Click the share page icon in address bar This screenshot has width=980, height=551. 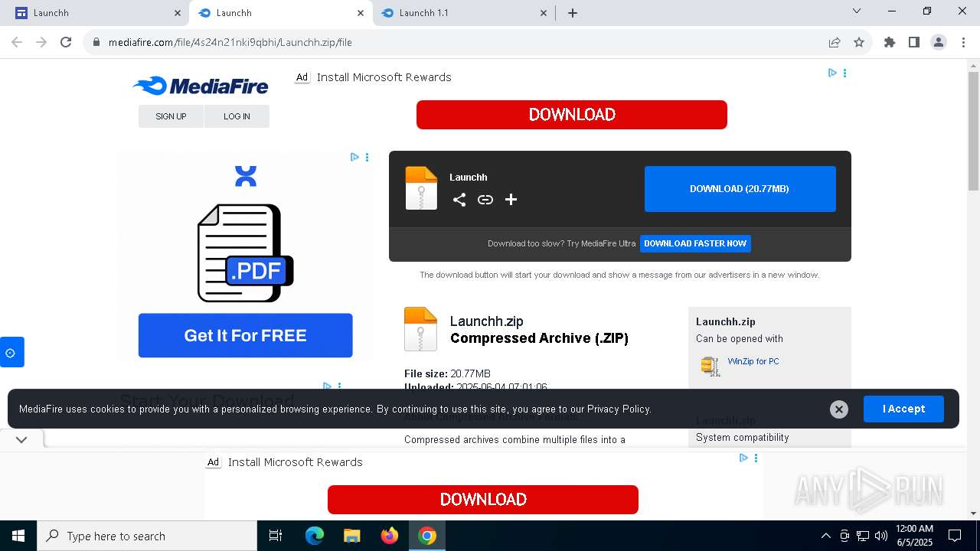pyautogui.click(x=835, y=42)
